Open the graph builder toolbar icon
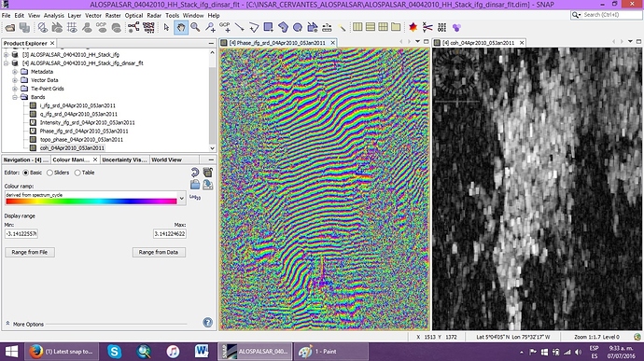The height and width of the screenshot is (361, 644). pos(133,27)
